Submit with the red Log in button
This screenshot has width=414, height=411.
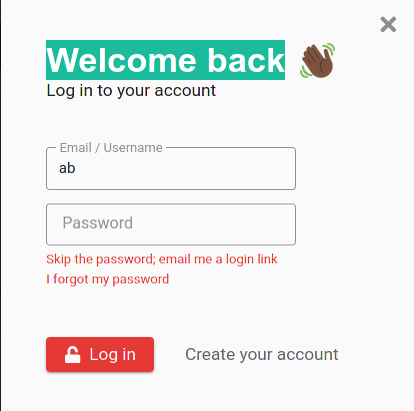click(x=100, y=354)
